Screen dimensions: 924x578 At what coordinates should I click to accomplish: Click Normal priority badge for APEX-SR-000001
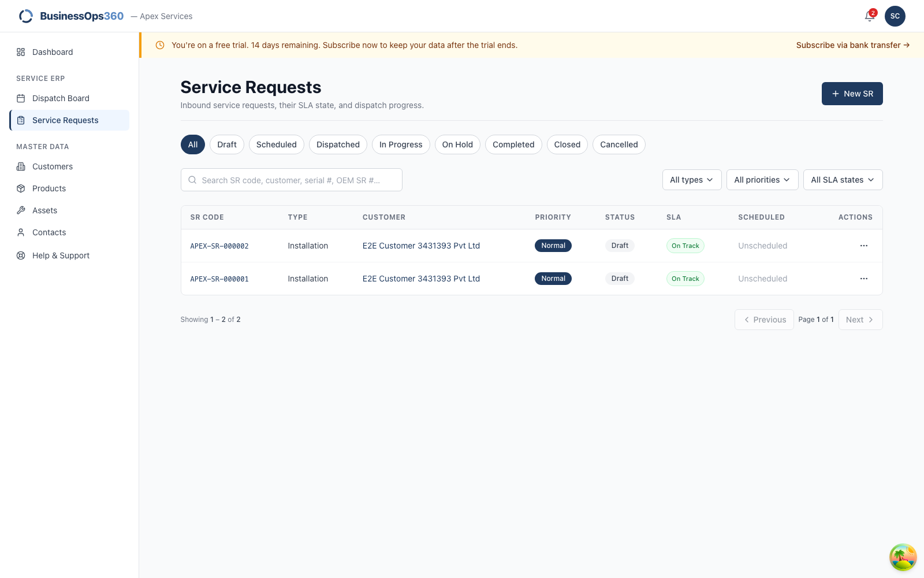553,279
